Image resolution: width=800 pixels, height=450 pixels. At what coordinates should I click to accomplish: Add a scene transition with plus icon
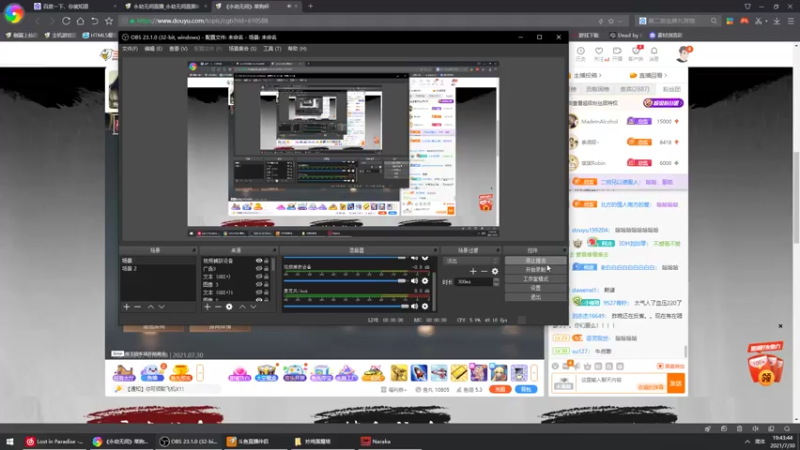pyautogui.click(x=473, y=271)
